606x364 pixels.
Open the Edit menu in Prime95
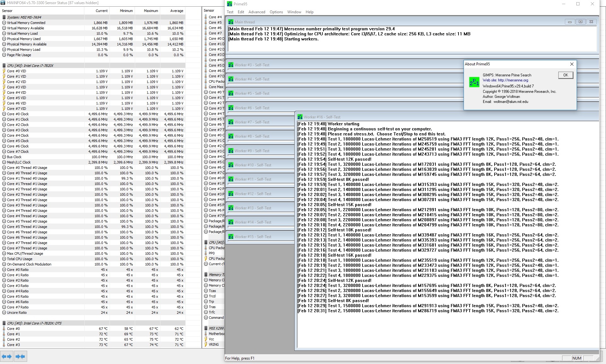click(x=241, y=12)
